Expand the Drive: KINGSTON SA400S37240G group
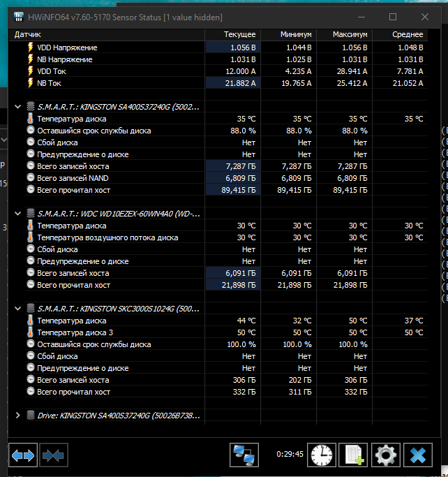 [x=17, y=416]
